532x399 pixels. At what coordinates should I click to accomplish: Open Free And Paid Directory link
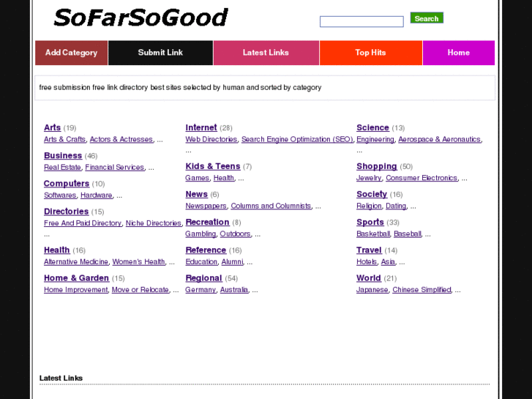click(x=83, y=223)
